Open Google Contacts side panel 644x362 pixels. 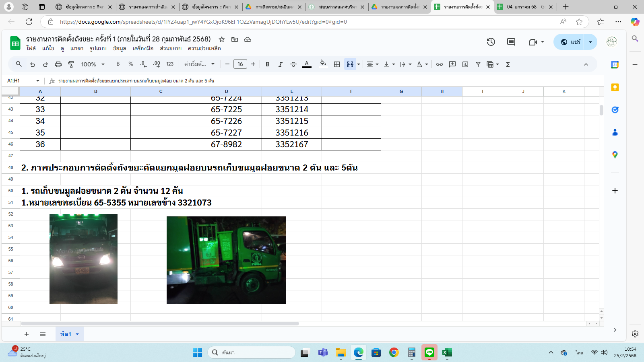click(x=615, y=132)
